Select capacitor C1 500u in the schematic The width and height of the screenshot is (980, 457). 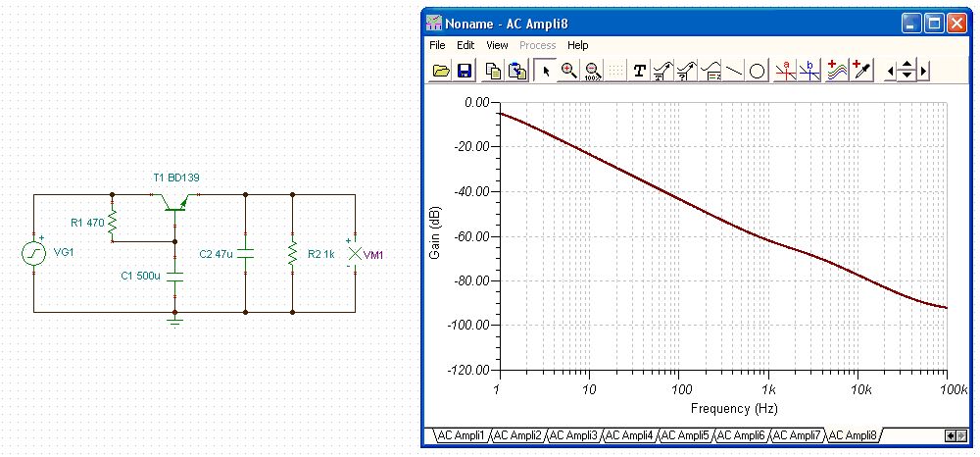[x=175, y=277]
